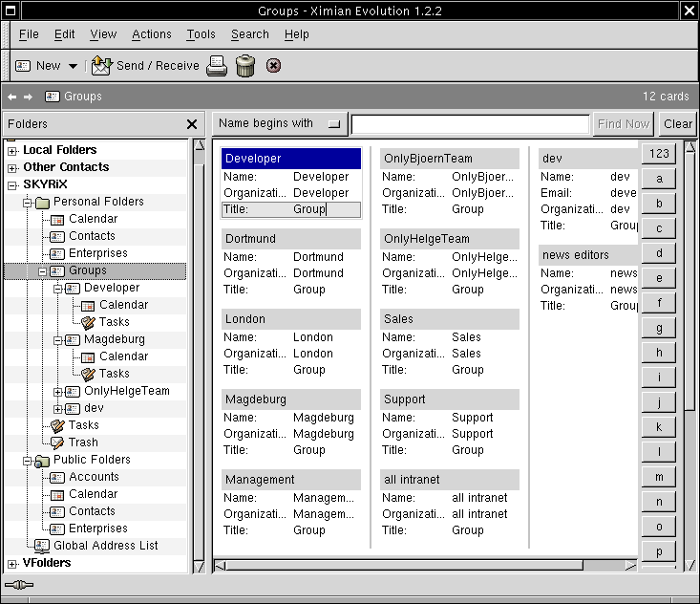Screen dimensions: 700x604
Task: Click Calendar icon under Personal Folders
Action: (57, 220)
